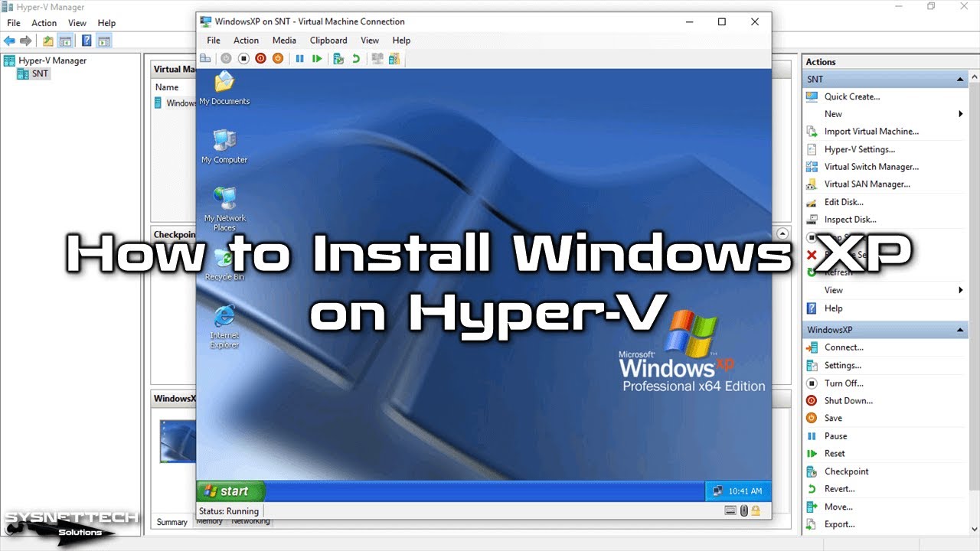Click the 10:41 AM clock in XP taskbar
The image size is (980, 551).
(x=745, y=491)
